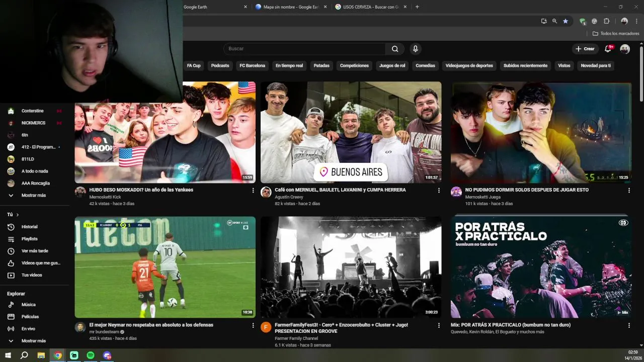Click Memosketti Juega channel avatar

[x=456, y=192]
